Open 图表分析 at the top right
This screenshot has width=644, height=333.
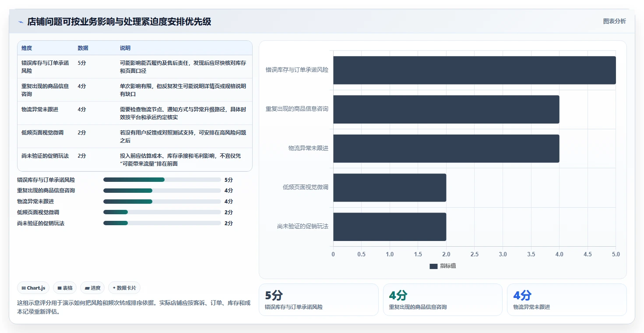point(614,21)
